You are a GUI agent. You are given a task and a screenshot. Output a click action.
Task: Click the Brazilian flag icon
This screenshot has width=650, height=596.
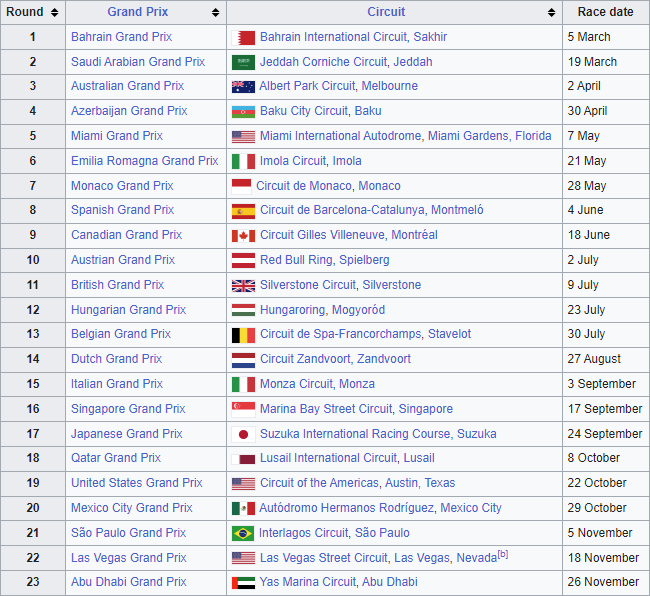coord(243,534)
